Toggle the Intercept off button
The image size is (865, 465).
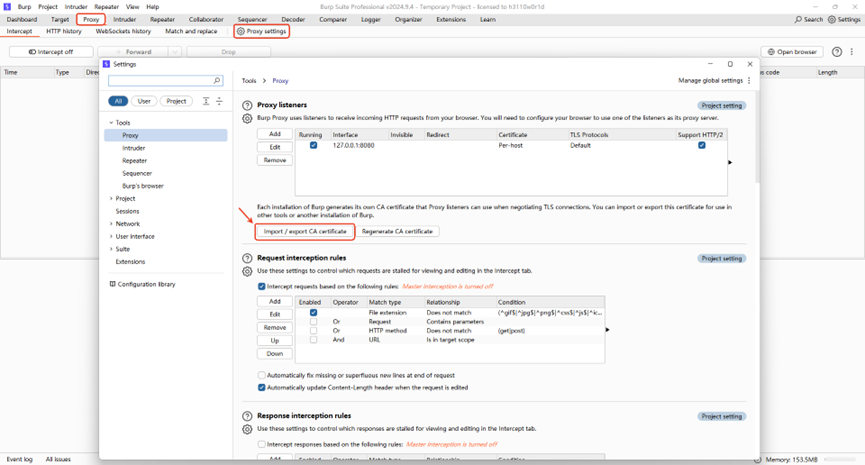[51, 52]
